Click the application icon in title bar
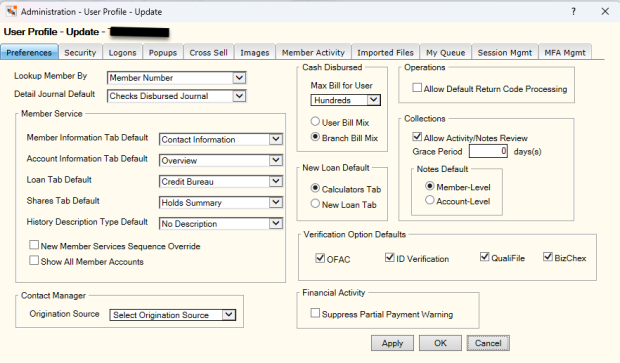620x363 pixels. pyautogui.click(x=11, y=11)
